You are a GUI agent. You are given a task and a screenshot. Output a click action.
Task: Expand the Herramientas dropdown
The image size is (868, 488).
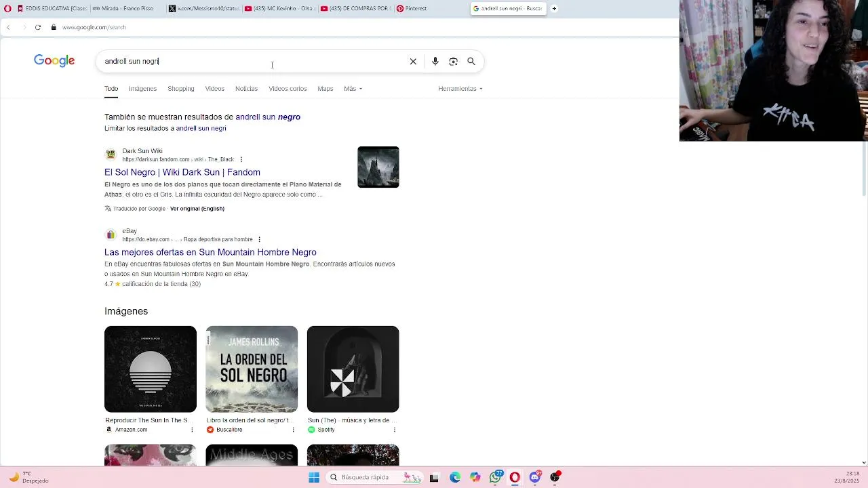460,89
